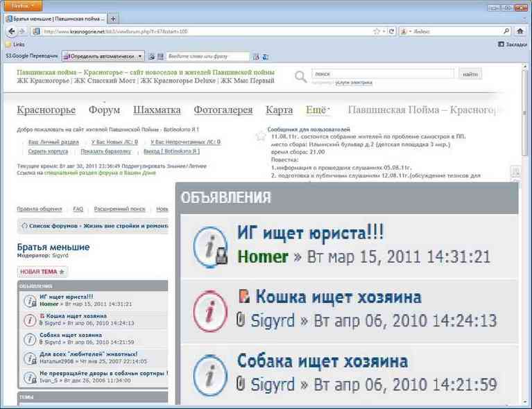Open the orange Firefox application menu
Viewport: 532px width, 409px height.
(23, 5)
